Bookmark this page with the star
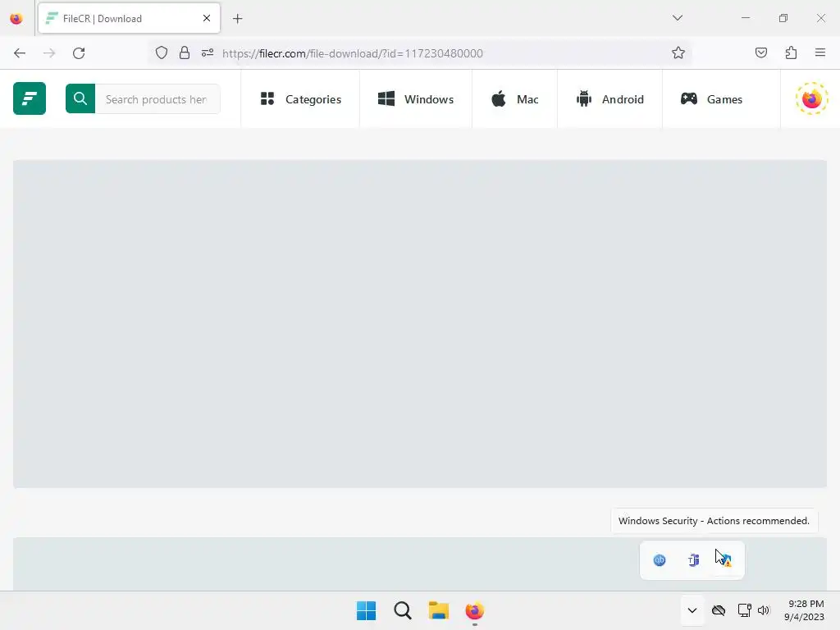The width and height of the screenshot is (840, 630). (678, 53)
